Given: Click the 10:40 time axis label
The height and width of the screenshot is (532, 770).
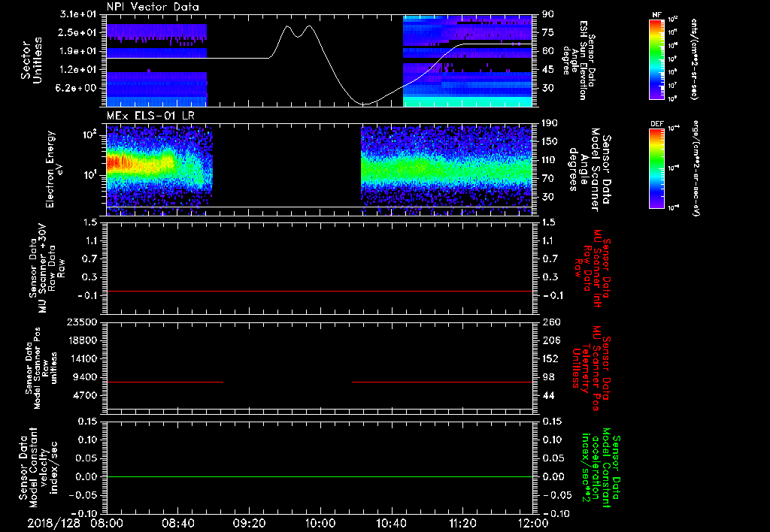Looking at the screenshot, I should pyautogui.click(x=391, y=523).
